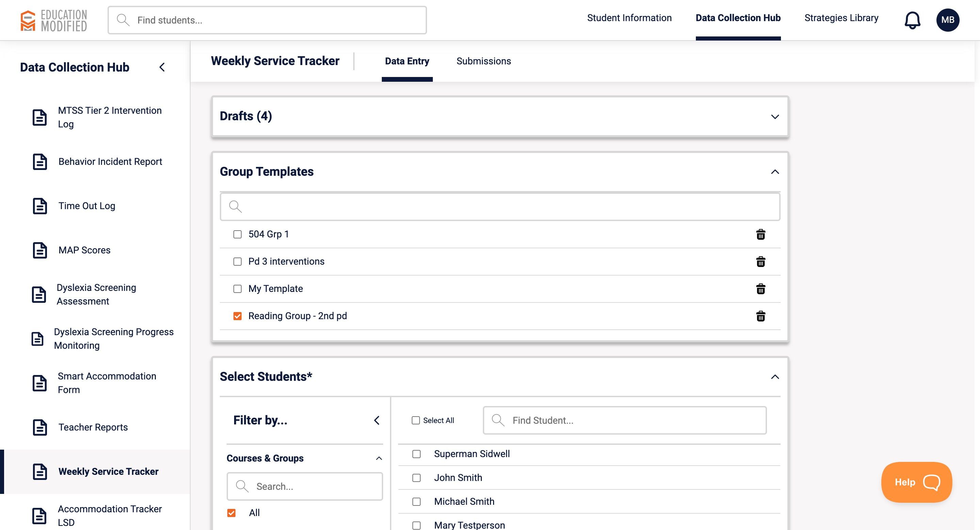This screenshot has width=980, height=530.
Task: Open the MB user avatar menu
Action: 947,20
